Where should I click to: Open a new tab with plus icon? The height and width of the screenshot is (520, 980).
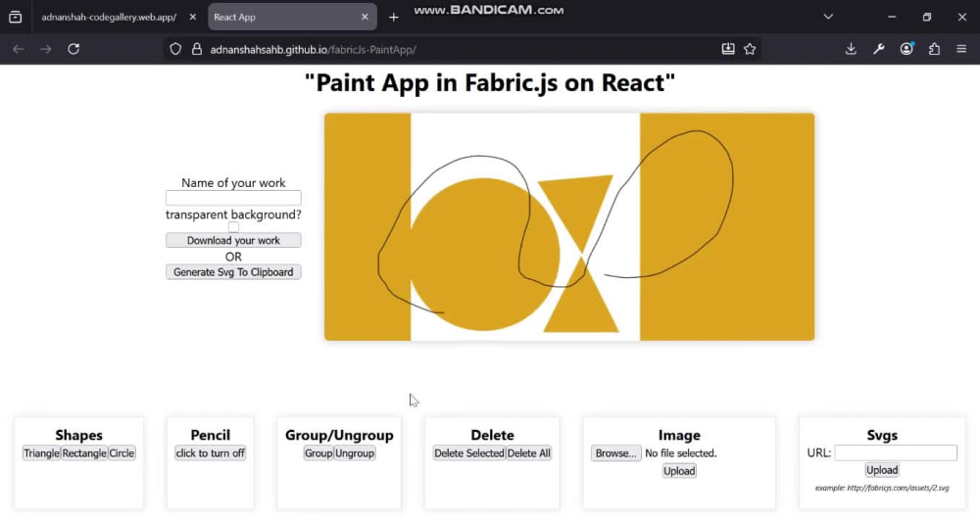(x=393, y=18)
